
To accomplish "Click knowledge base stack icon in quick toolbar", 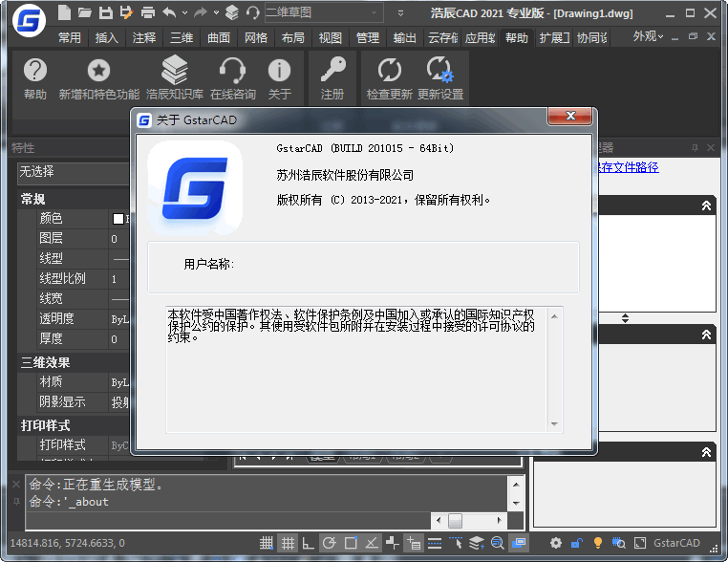I will tap(231, 12).
